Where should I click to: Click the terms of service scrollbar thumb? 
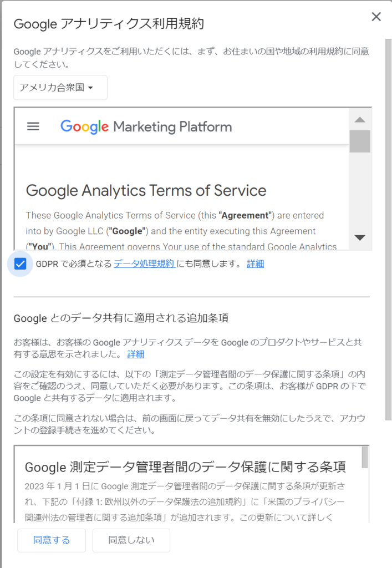coord(360,141)
